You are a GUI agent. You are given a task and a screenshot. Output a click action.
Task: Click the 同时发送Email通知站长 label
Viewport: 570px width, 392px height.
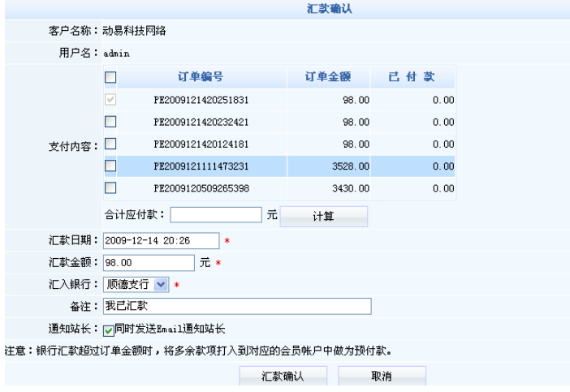point(170,329)
